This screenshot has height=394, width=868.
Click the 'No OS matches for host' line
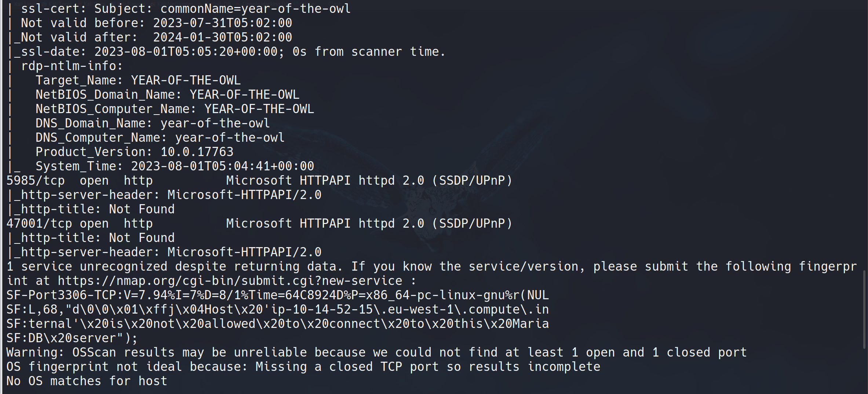pyautogui.click(x=87, y=381)
